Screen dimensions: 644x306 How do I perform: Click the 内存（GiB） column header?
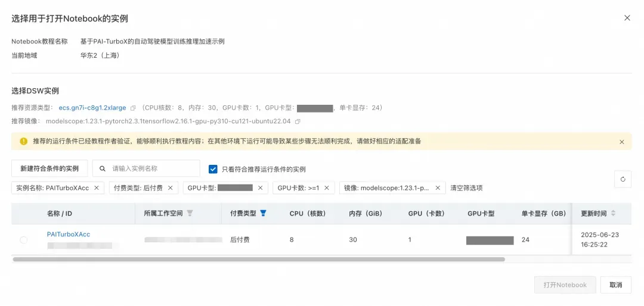coord(366,213)
